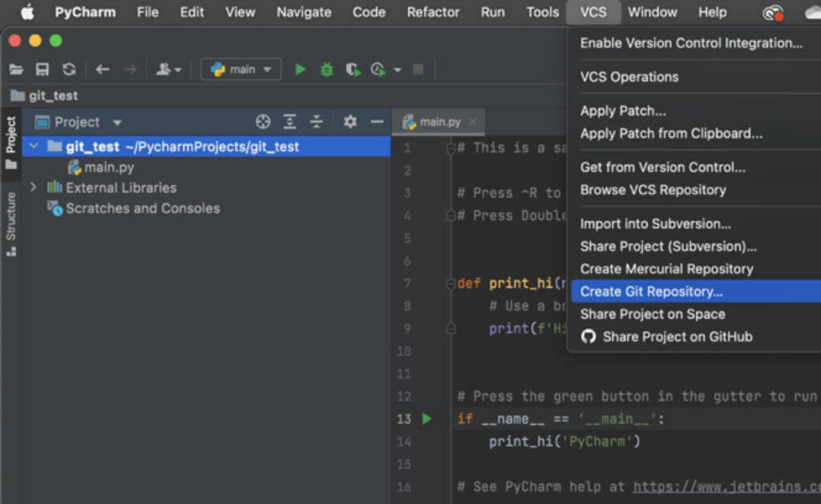This screenshot has width=821, height=504.
Task: Open the main run configuration dropdown
Action: (x=241, y=69)
